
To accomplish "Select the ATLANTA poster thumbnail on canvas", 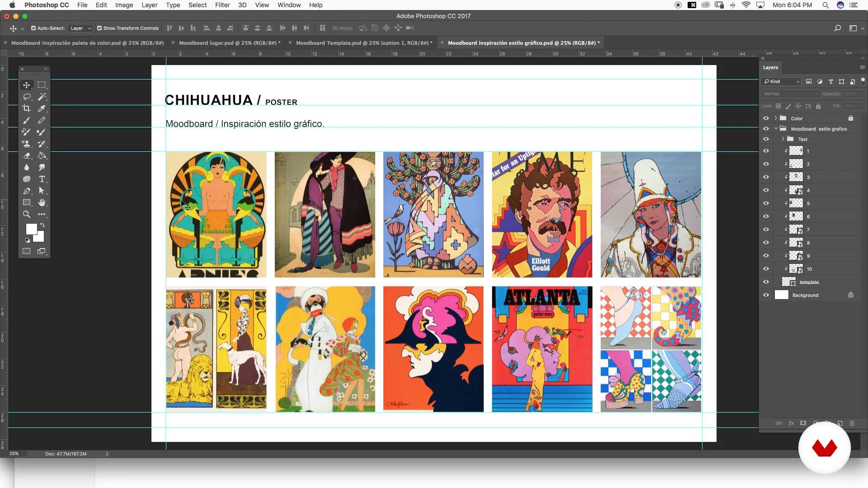I will (542, 349).
